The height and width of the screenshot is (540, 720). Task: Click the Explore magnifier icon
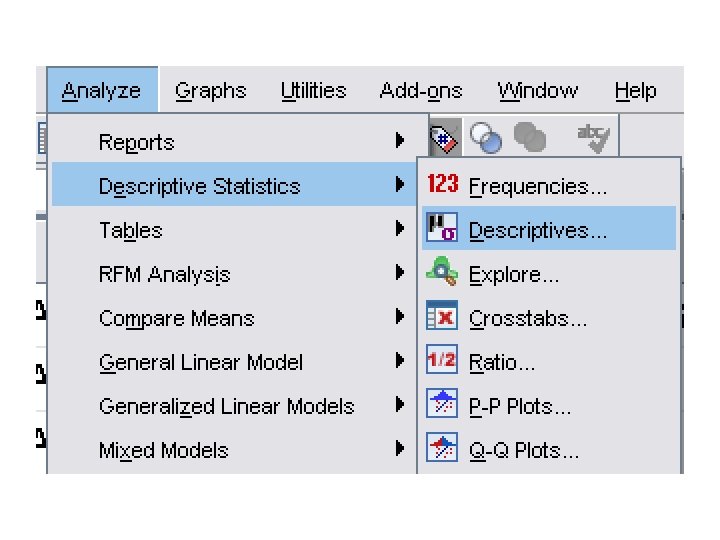[442, 272]
